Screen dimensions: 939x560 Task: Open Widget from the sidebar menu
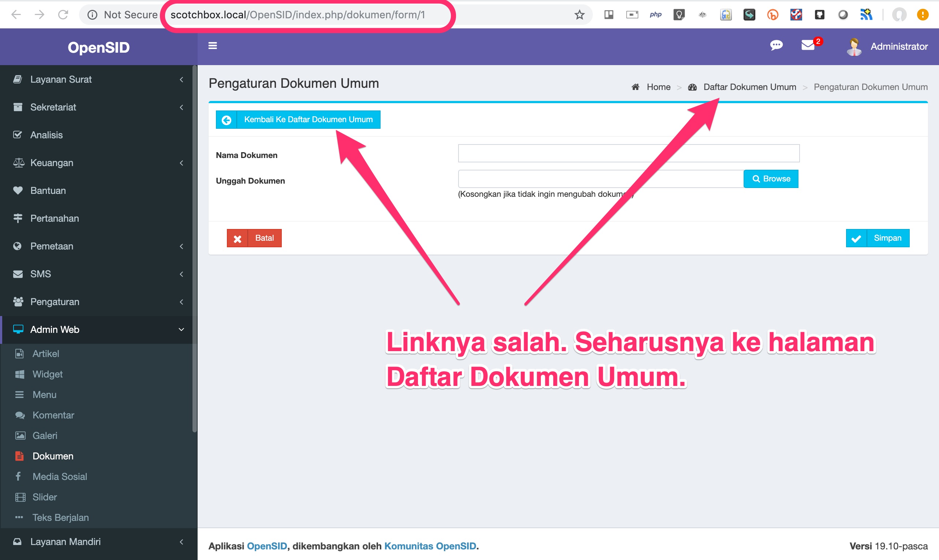click(47, 374)
